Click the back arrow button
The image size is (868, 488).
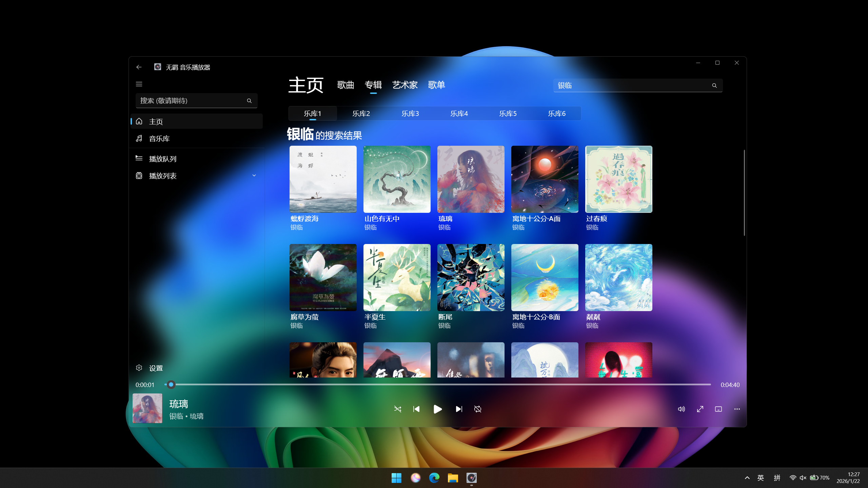139,67
